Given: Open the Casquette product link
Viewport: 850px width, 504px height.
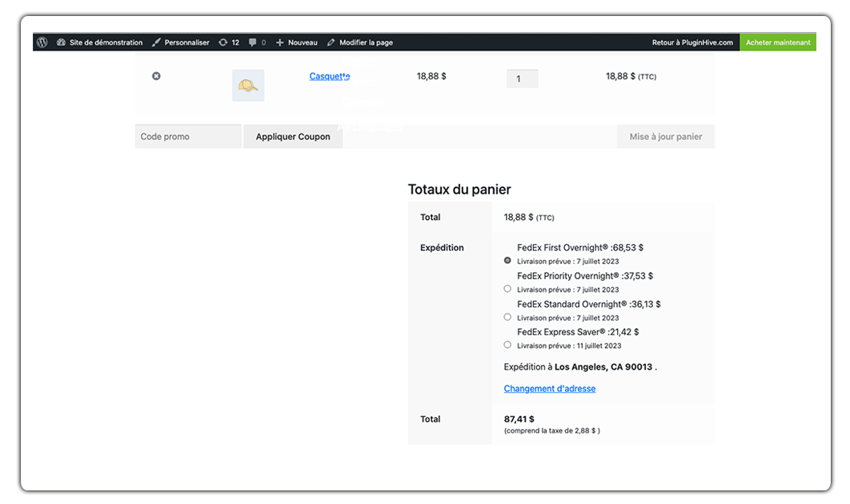Looking at the screenshot, I should click(330, 77).
